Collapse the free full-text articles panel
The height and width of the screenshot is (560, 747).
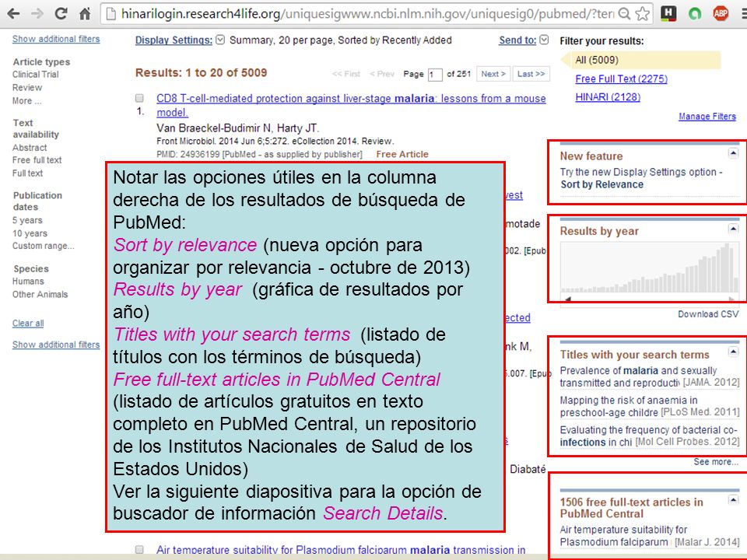(733, 499)
